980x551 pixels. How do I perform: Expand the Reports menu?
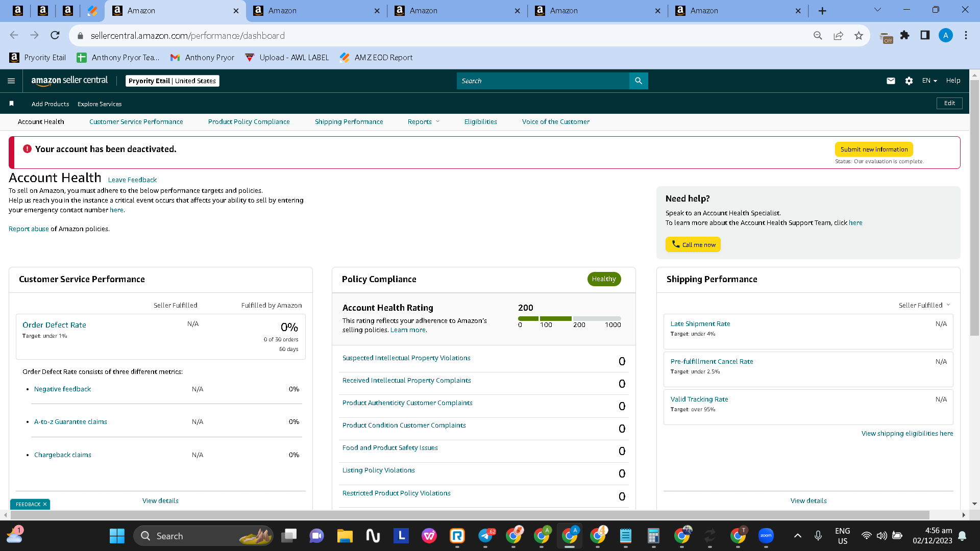(x=423, y=122)
